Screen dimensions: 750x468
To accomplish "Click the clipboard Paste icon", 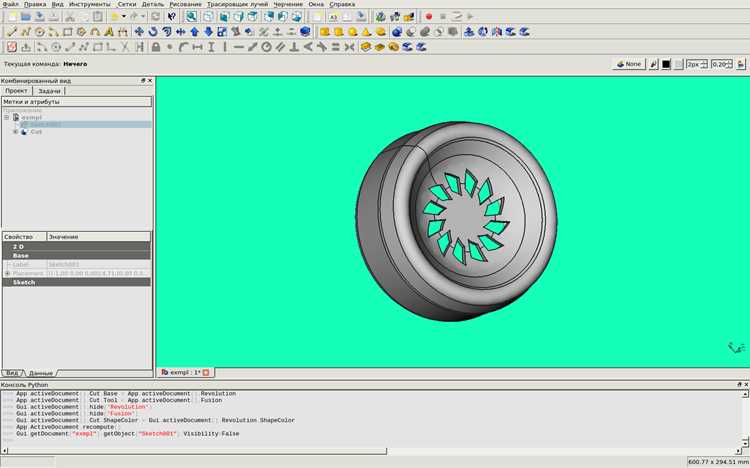I will tap(98, 17).
